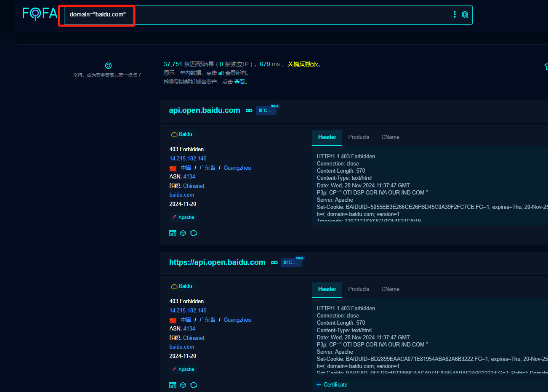548x392 pixels.
Task: Click the Baidu cloud tag in second result
Action: pos(181,286)
